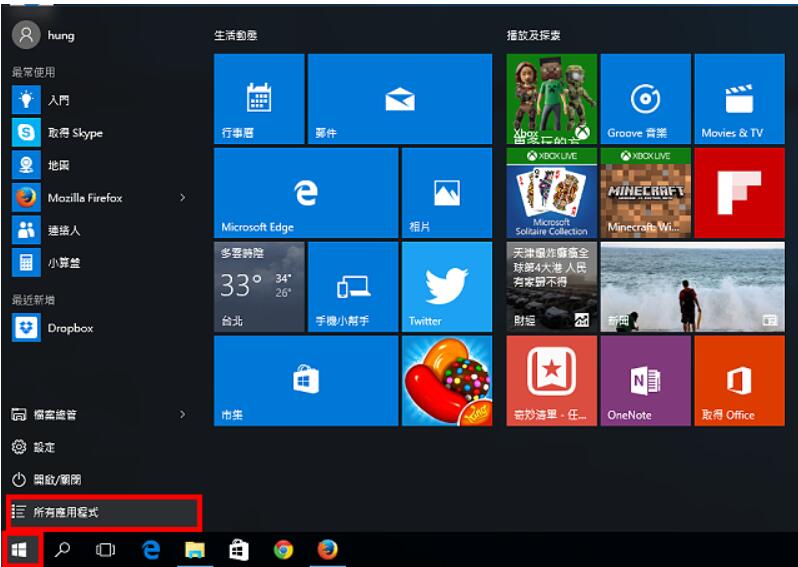Open File Explorer from the taskbar

click(195, 550)
